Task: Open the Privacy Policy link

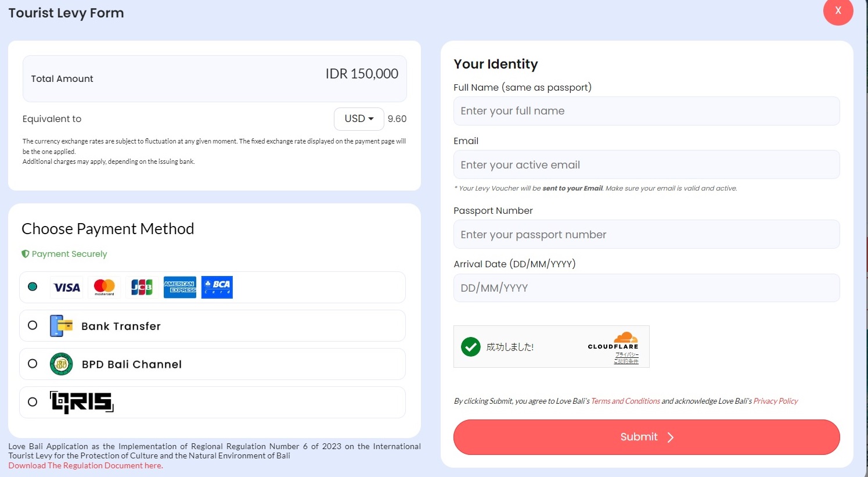Action: coord(776,401)
